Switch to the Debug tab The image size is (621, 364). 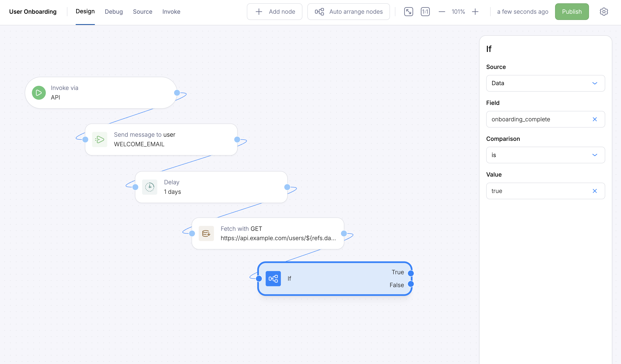[114, 12]
